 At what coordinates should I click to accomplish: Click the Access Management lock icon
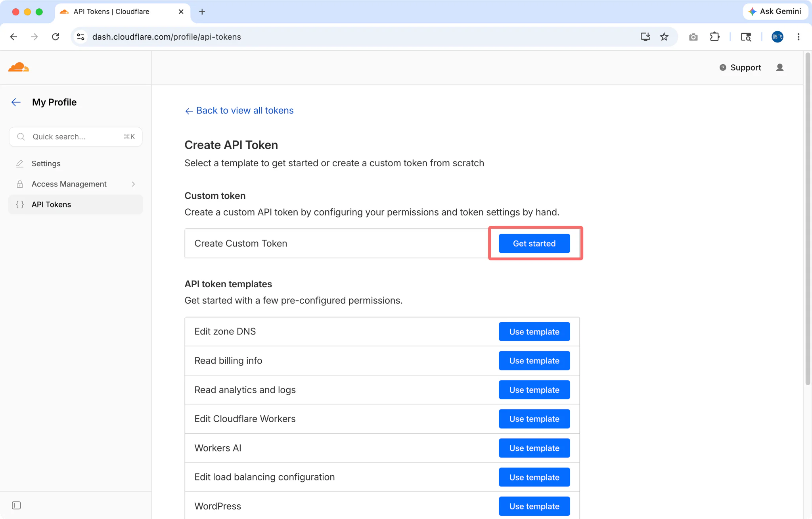[x=19, y=184]
